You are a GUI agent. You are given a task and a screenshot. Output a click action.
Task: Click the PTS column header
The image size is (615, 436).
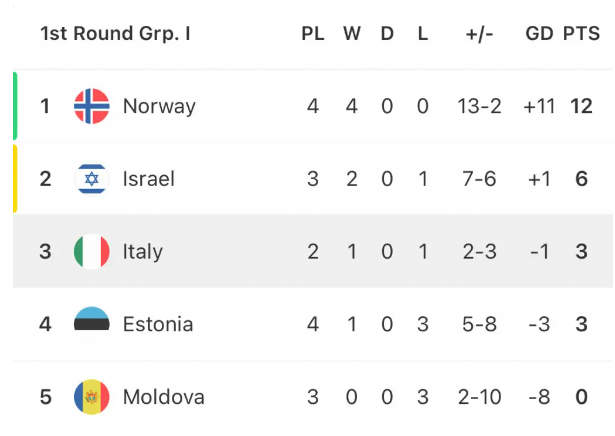click(x=581, y=33)
